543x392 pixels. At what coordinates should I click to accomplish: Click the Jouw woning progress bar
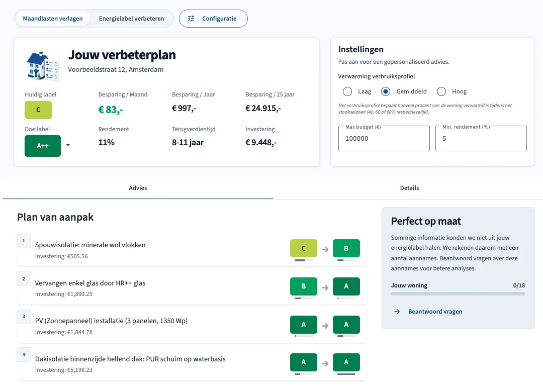pos(458,293)
